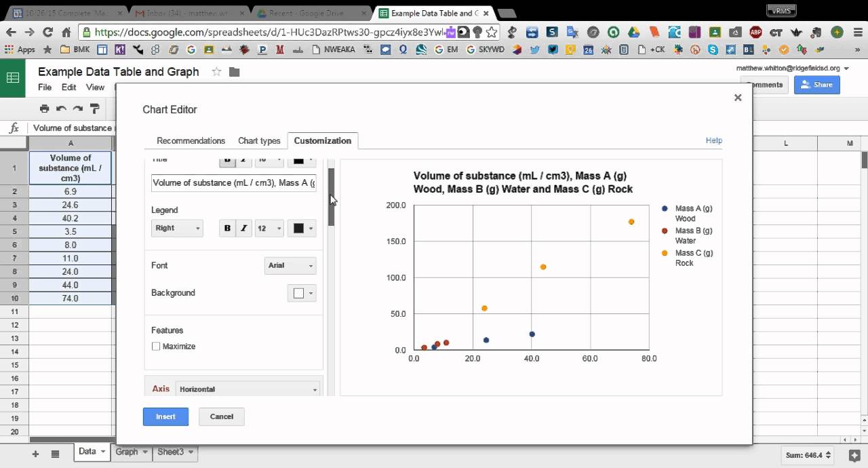Select row header 5
This screenshot has width=868, height=468.
point(14,231)
